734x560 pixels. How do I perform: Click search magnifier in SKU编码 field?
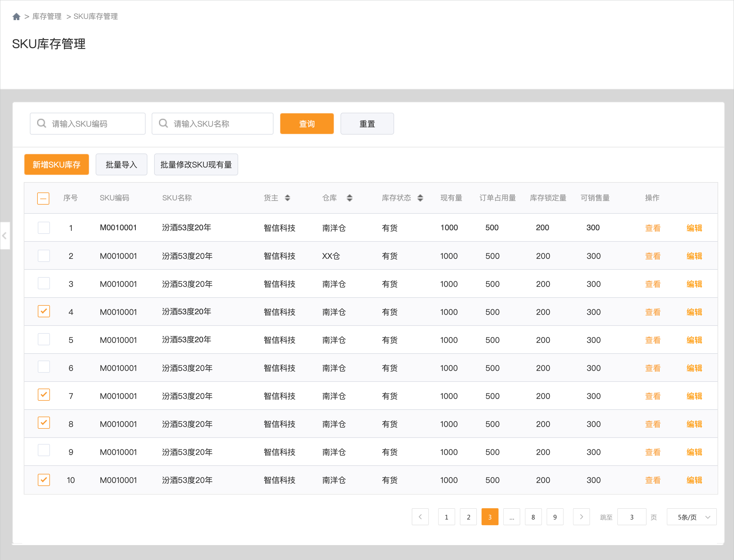point(42,123)
